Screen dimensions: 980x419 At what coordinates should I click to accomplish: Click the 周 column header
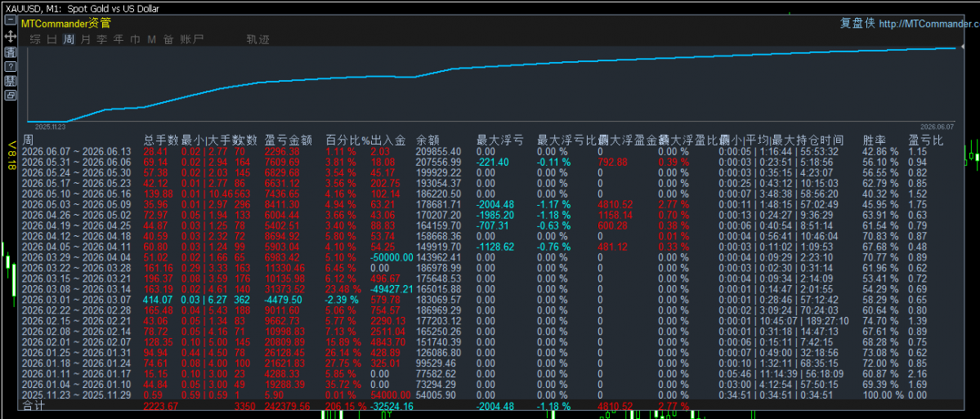pos(28,140)
